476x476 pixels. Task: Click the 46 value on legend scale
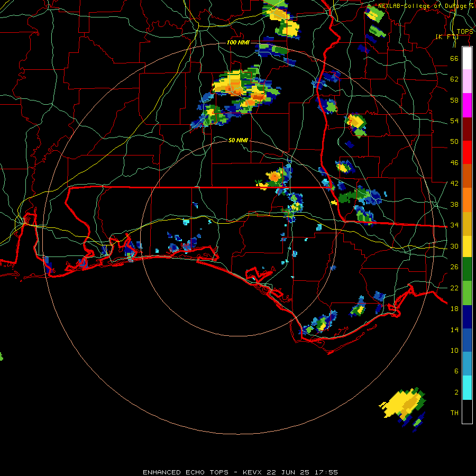(454, 163)
